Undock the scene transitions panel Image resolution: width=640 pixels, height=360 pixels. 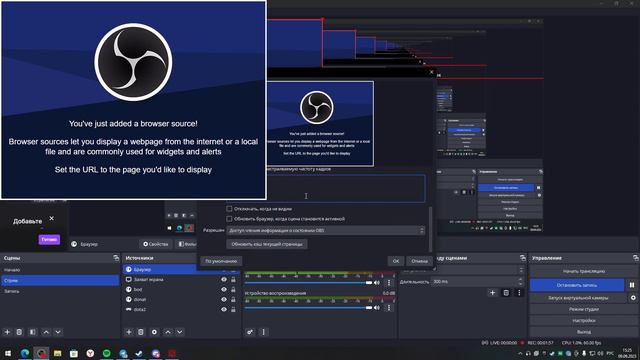[523, 258]
